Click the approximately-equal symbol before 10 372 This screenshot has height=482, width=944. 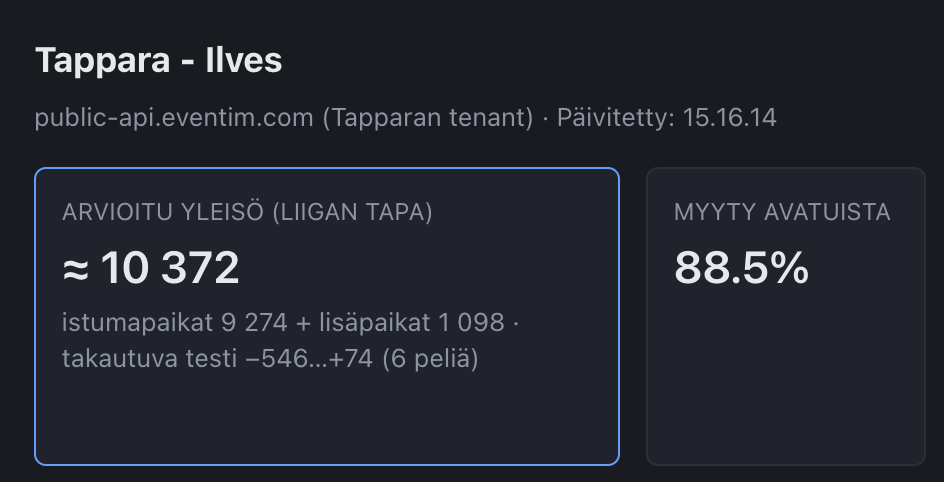(x=75, y=269)
